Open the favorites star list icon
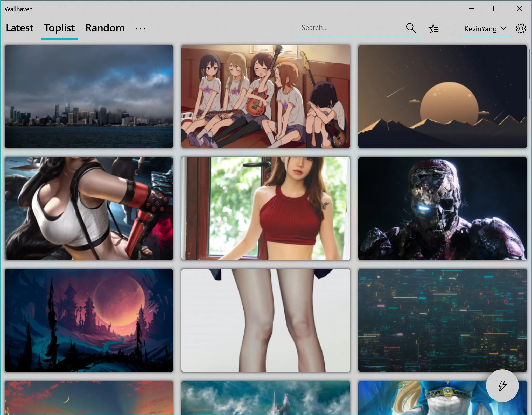532x415 pixels. click(433, 28)
